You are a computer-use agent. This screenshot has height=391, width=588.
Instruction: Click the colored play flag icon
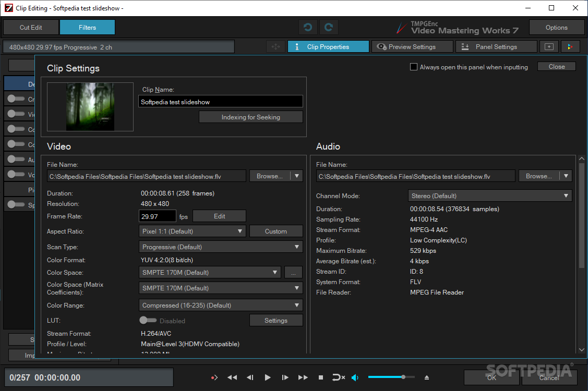(x=570, y=47)
